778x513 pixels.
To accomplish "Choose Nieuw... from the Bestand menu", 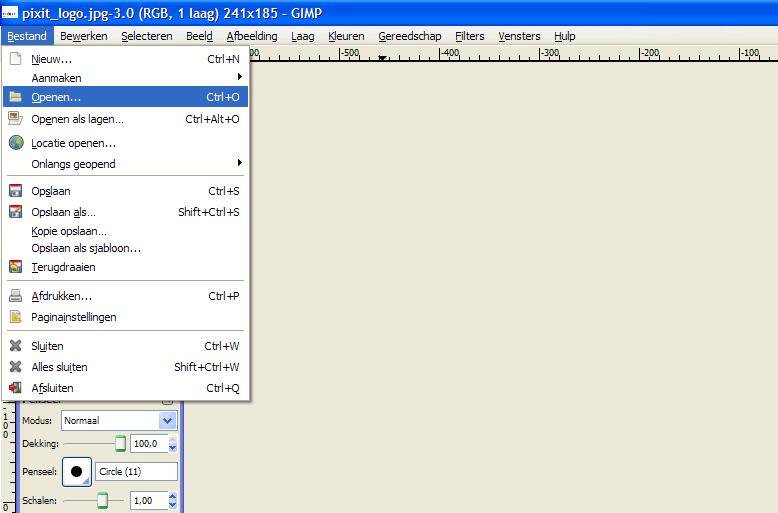I will [126, 59].
